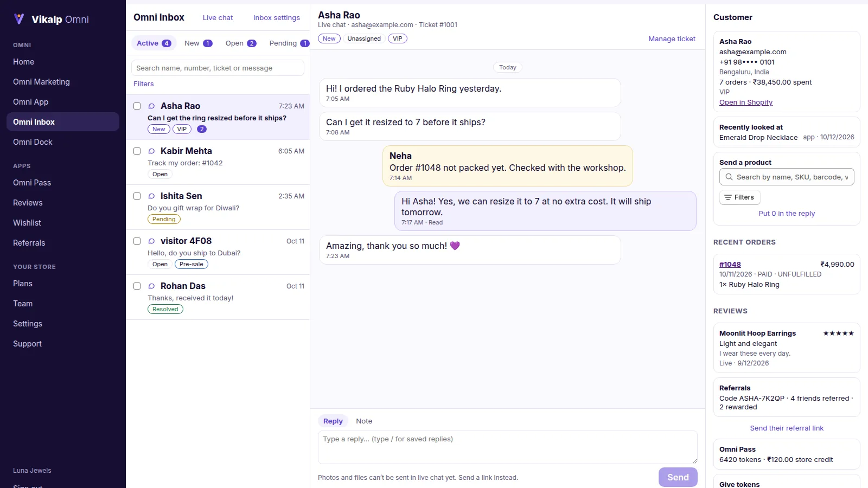Click Send their referral link

pyautogui.click(x=787, y=428)
